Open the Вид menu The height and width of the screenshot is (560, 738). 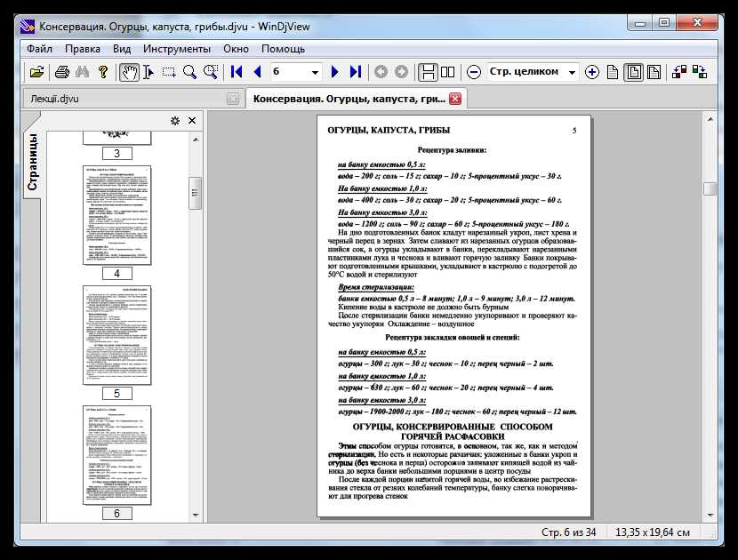pyautogui.click(x=122, y=49)
